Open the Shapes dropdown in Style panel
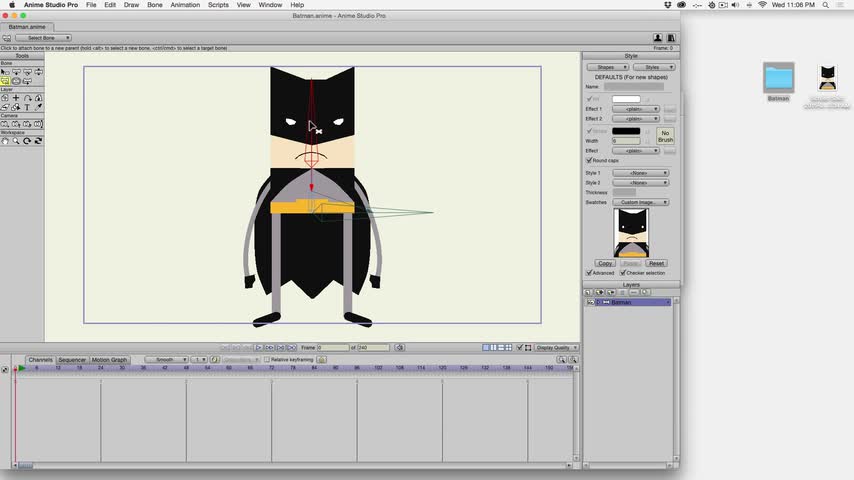The height and width of the screenshot is (480, 854). tap(608, 67)
